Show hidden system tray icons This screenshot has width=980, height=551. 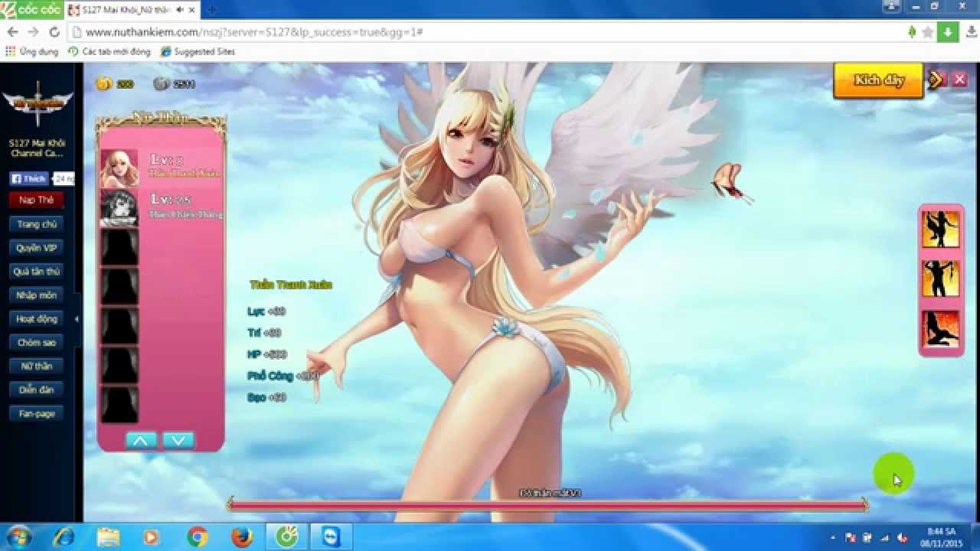click(x=832, y=537)
